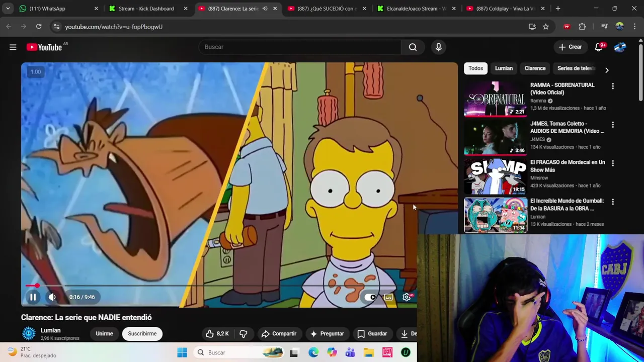This screenshot has height=362, width=644.
Task: Open RAMMA - SOBRENATURAL video thumbnail
Action: point(495,99)
